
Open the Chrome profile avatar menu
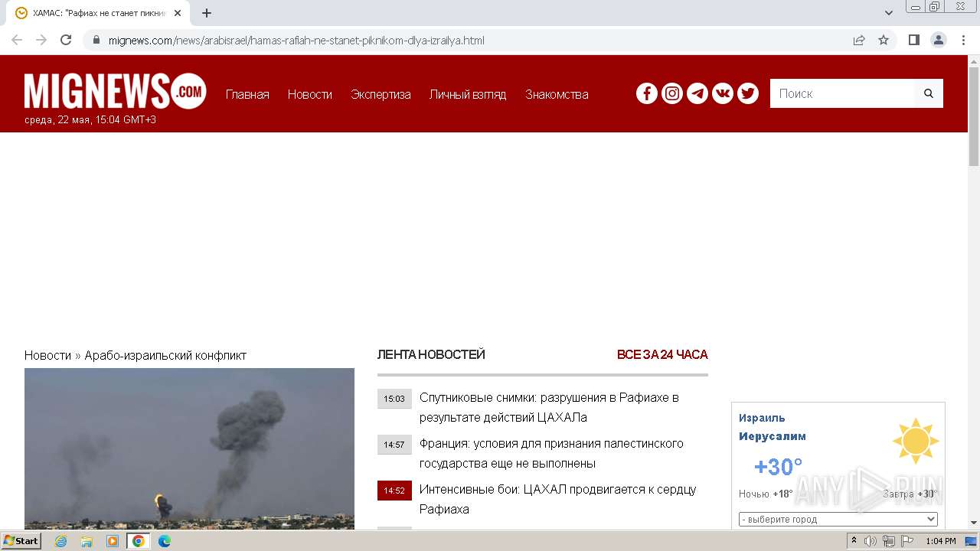(939, 40)
